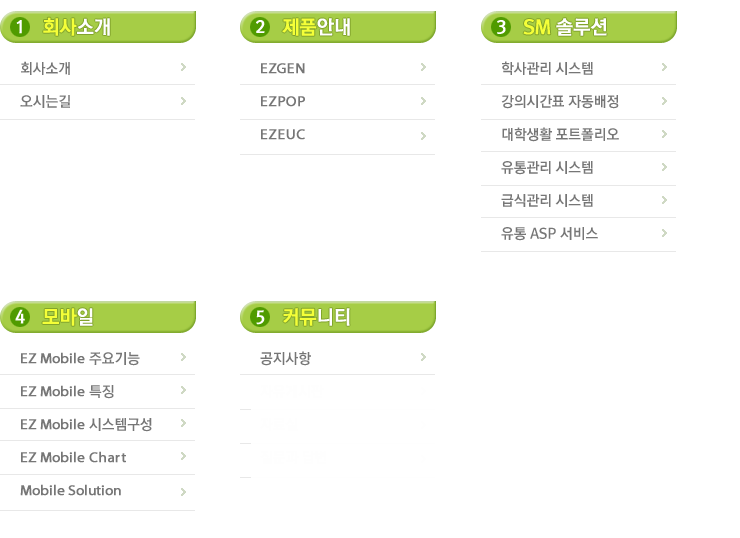
Task: Open the 강의시간표 자동배정 link
Action: (560, 101)
